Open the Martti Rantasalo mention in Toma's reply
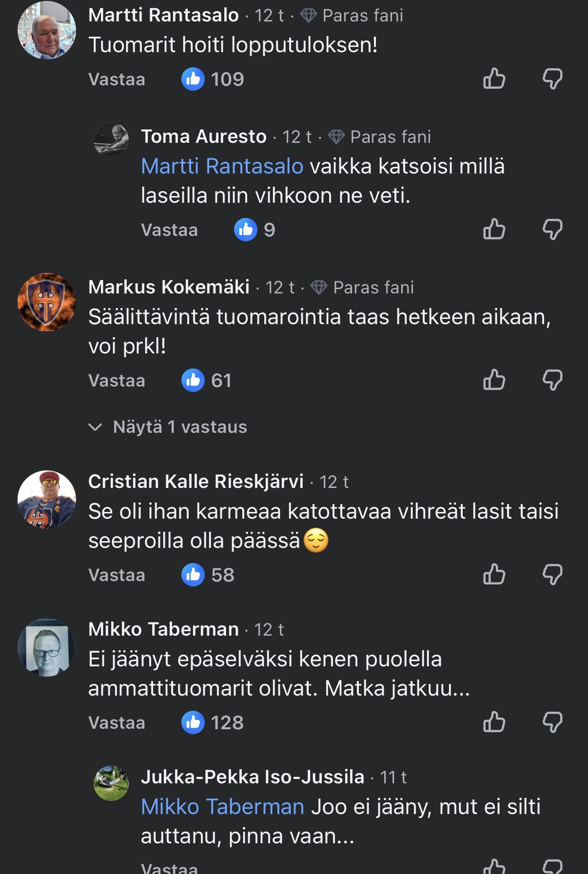588x874 pixels. (x=222, y=166)
